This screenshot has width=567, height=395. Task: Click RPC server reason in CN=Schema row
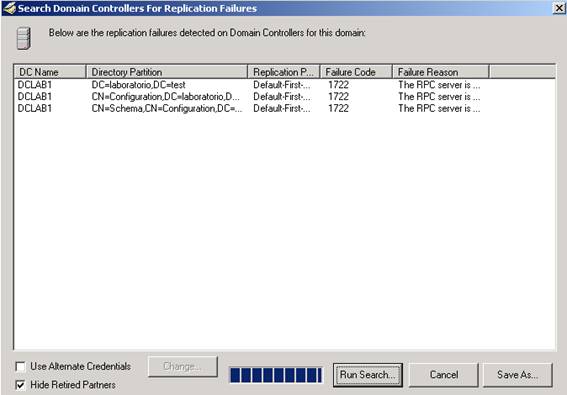439,108
